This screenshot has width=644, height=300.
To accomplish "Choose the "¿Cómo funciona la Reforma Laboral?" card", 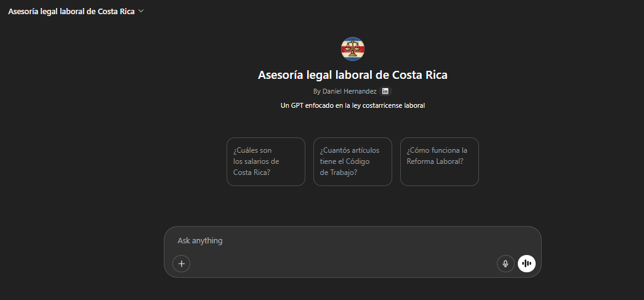I will point(440,161).
